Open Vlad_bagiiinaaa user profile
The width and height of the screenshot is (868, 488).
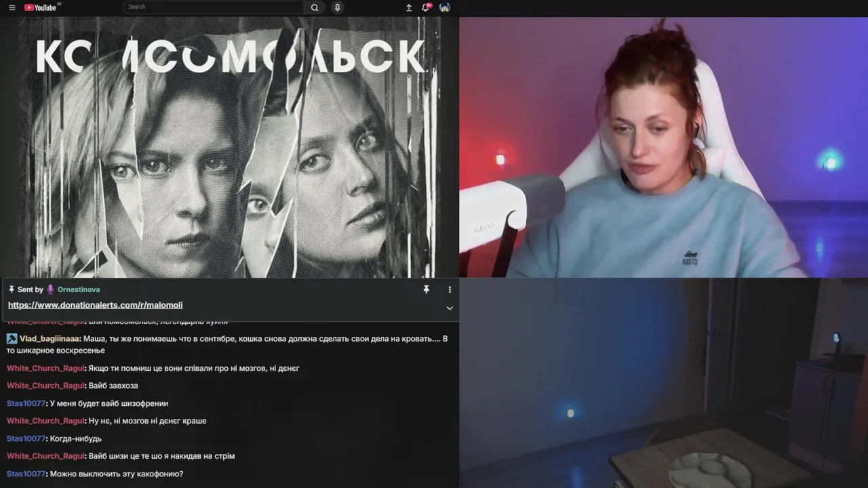click(50, 338)
